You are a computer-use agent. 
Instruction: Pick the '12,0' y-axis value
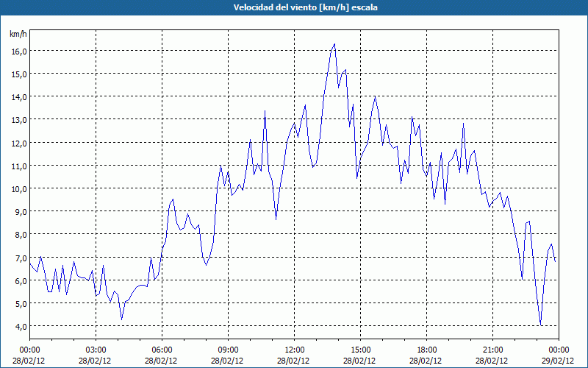pos(19,144)
